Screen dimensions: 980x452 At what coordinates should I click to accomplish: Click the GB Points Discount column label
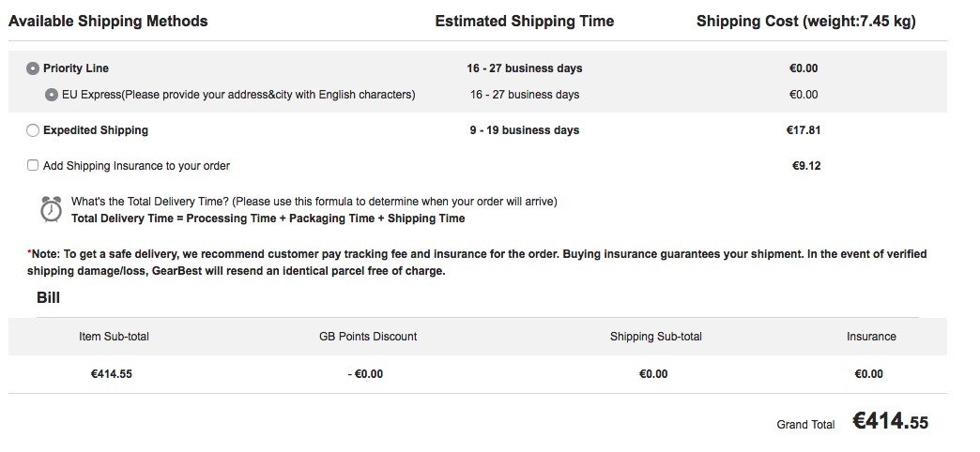368,337
